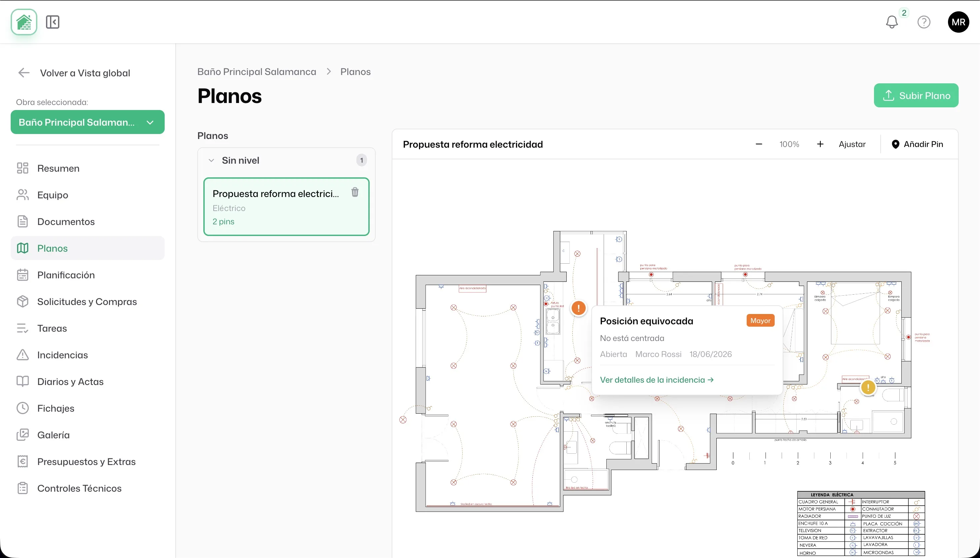Click the 100% zoom level value
Screen dimensions: 980x558
point(789,144)
